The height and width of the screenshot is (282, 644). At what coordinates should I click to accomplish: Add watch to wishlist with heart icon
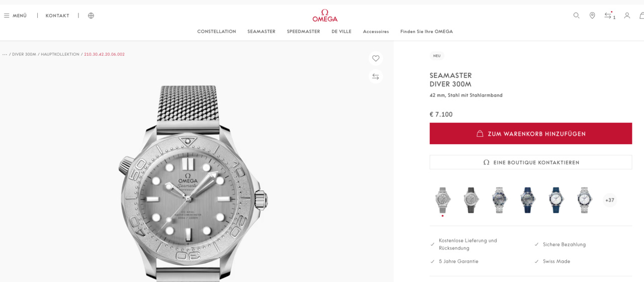click(375, 58)
